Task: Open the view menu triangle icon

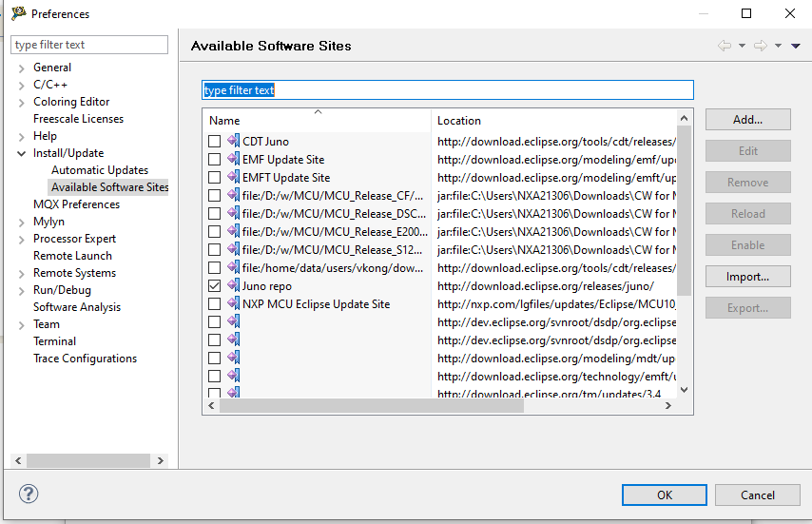Action: point(795,46)
